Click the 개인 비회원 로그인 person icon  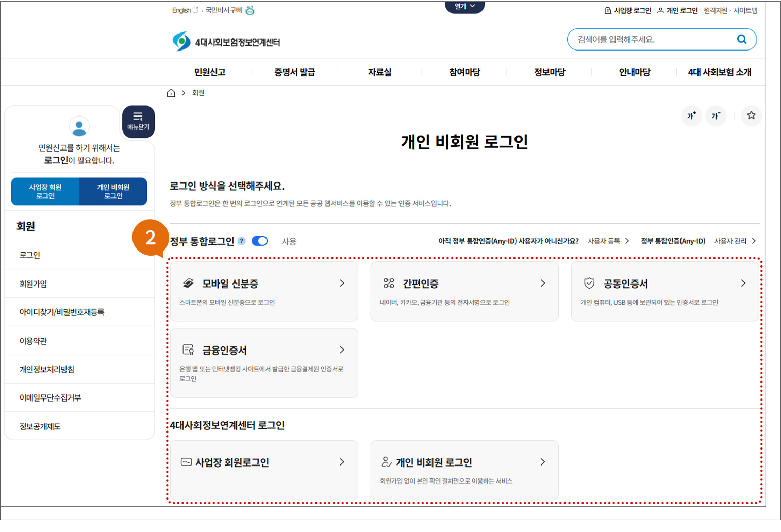tap(387, 462)
